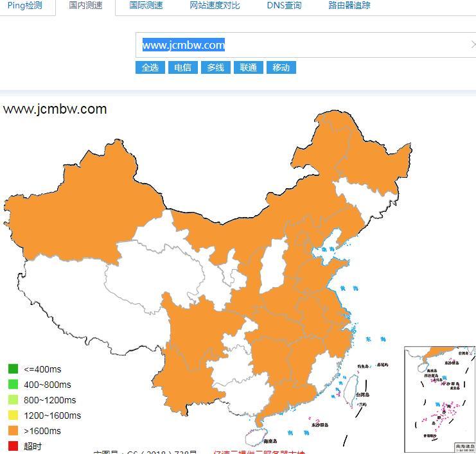476x454 pixels.
Task: Clear the URL field with the X icon
Action: click(473, 45)
